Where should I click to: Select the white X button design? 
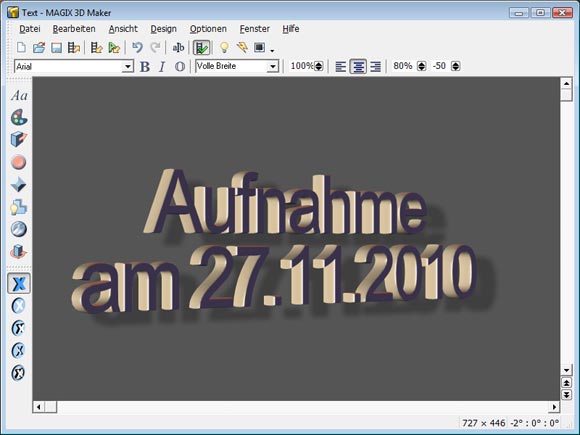point(19,306)
